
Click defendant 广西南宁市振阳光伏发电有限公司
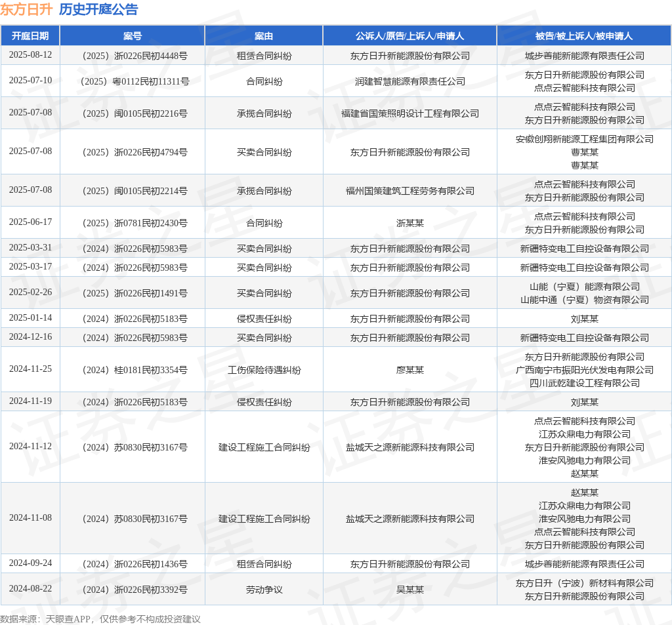(585, 370)
